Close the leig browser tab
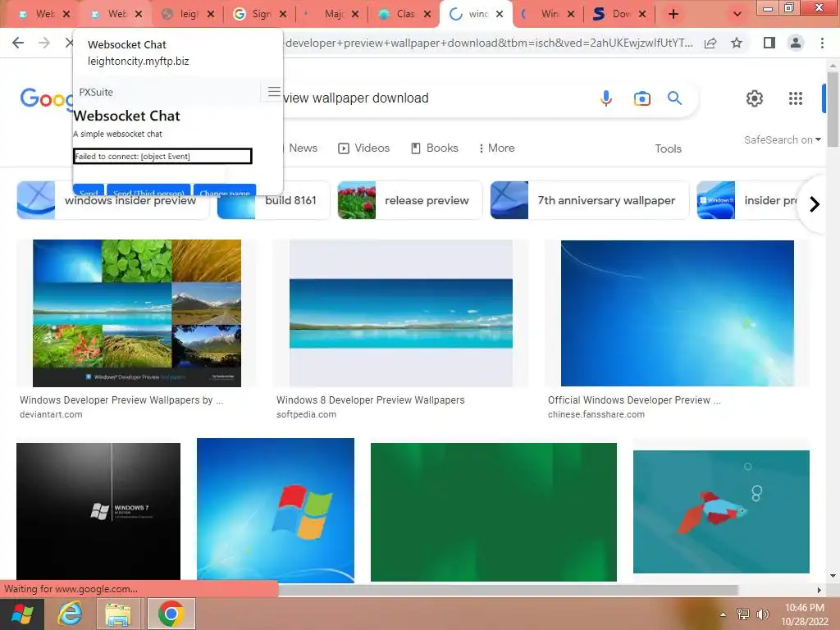840x630 pixels. (x=211, y=14)
